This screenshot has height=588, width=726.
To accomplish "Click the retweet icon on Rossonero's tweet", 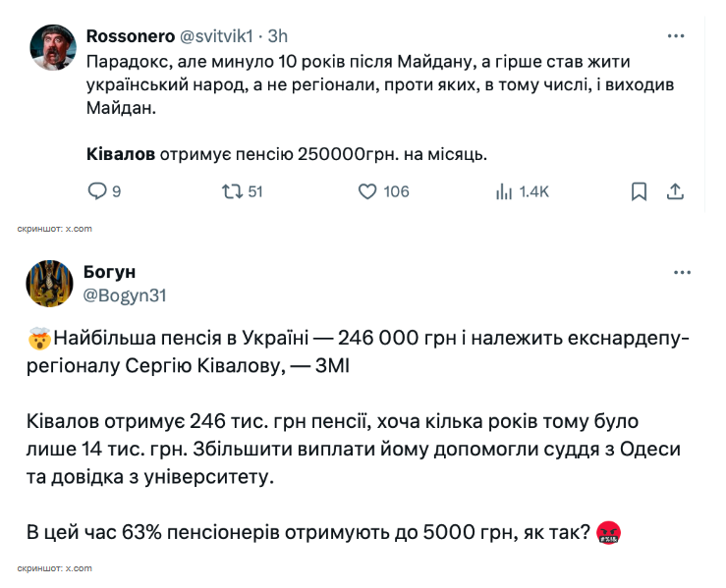I will pyautogui.click(x=232, y=191).
